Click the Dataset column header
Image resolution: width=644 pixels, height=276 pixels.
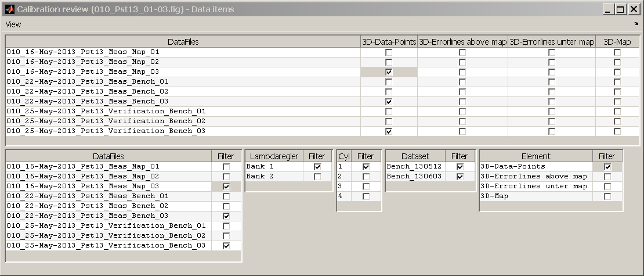coord(415,156)
